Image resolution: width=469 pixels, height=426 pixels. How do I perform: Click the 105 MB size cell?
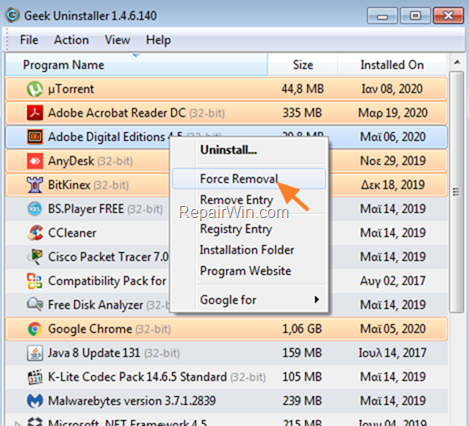302,377
